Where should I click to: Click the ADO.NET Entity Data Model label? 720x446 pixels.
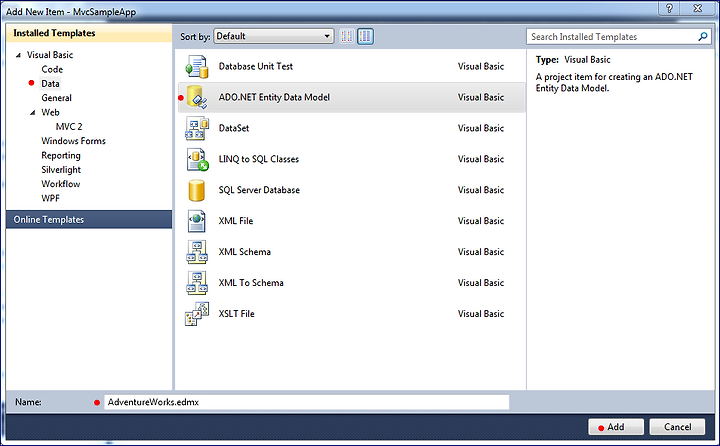[274, 97]
